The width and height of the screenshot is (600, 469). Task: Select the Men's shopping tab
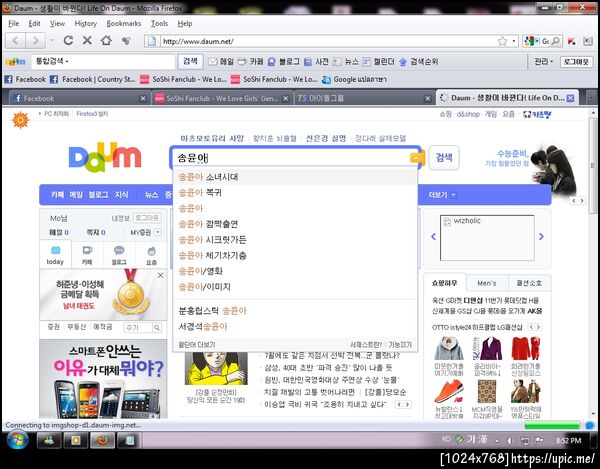pos(487,283)
